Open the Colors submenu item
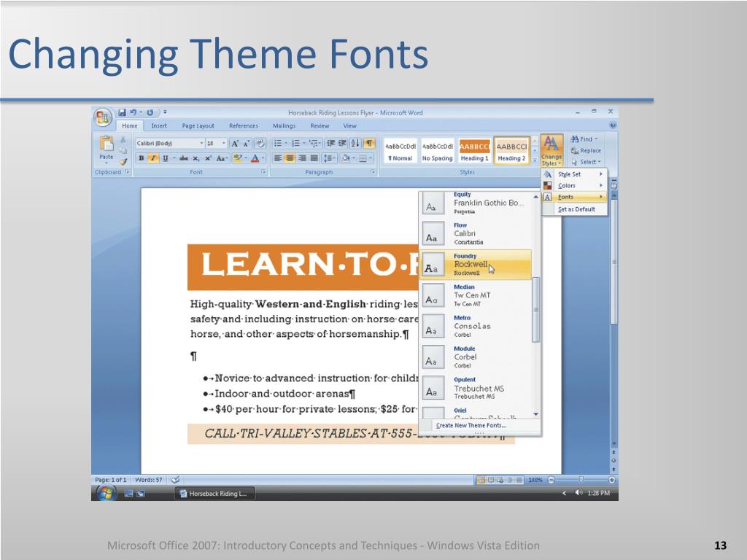Screen dimensions: 747x560 tap(574, 186)
